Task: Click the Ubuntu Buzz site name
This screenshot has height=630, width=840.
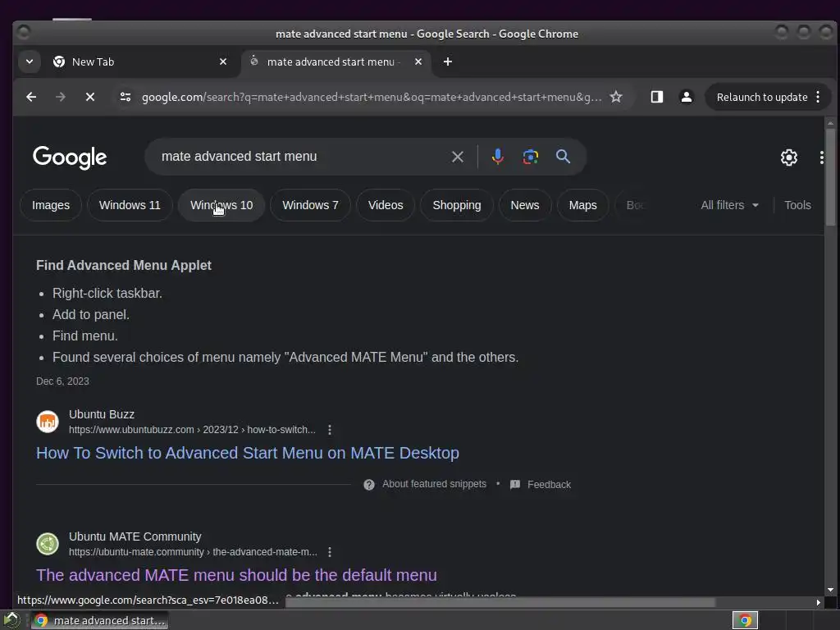Action: [101, 414]
